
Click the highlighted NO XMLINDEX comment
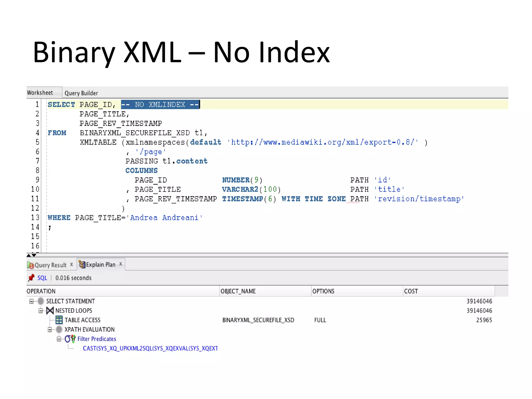(x=160, y=105)
